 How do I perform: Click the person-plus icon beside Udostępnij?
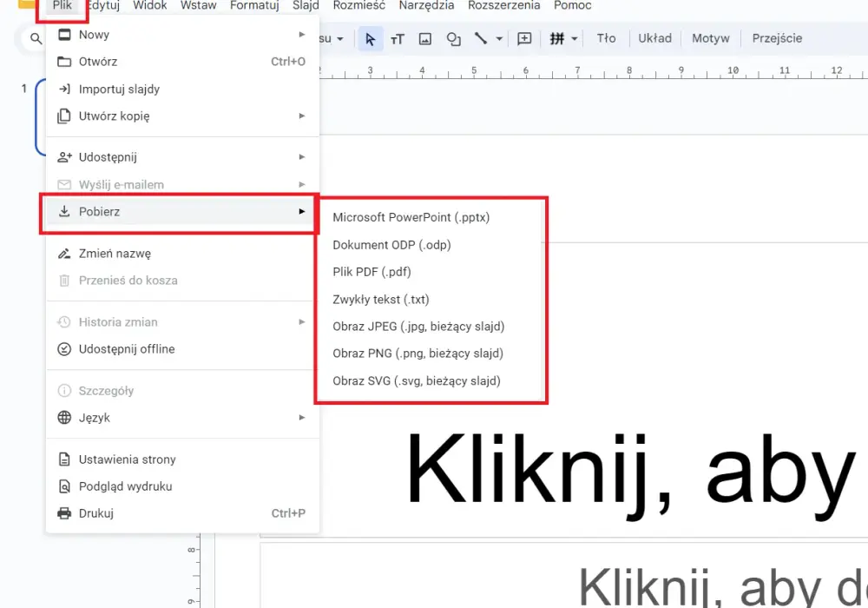coord(64,157)
